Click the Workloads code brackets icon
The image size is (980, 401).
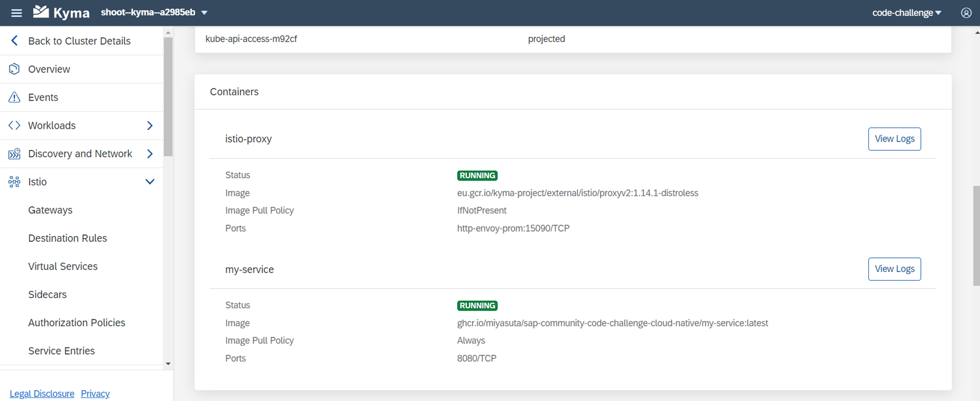pyautogui.click(x=14, y=125)
